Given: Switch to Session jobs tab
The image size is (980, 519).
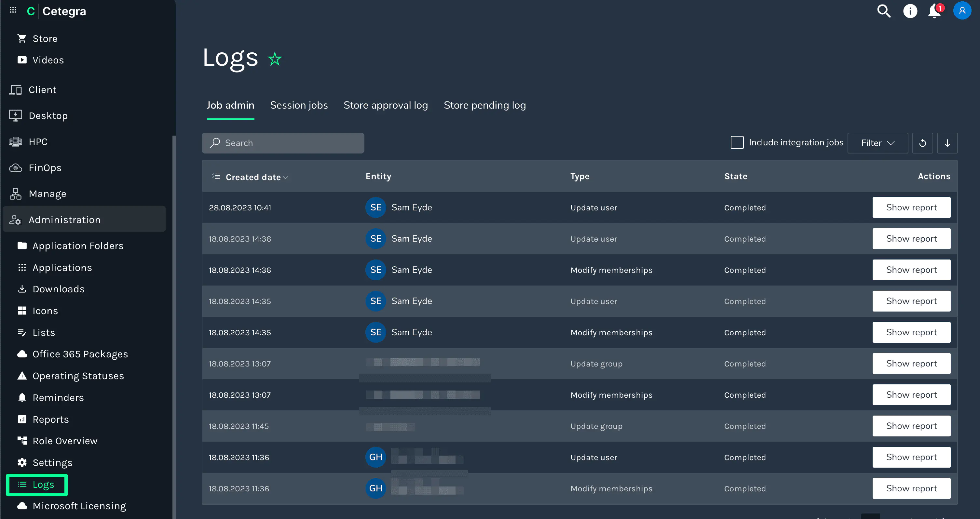Looking at the screenshot, I should 299,105.
